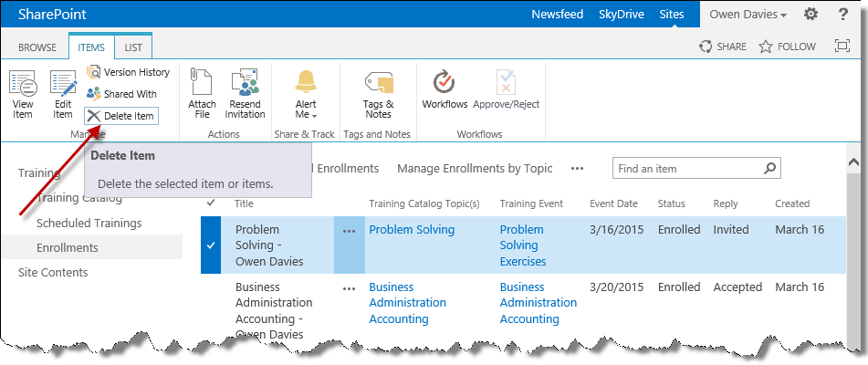
Task: Open Site Contents
Action: 53,272
